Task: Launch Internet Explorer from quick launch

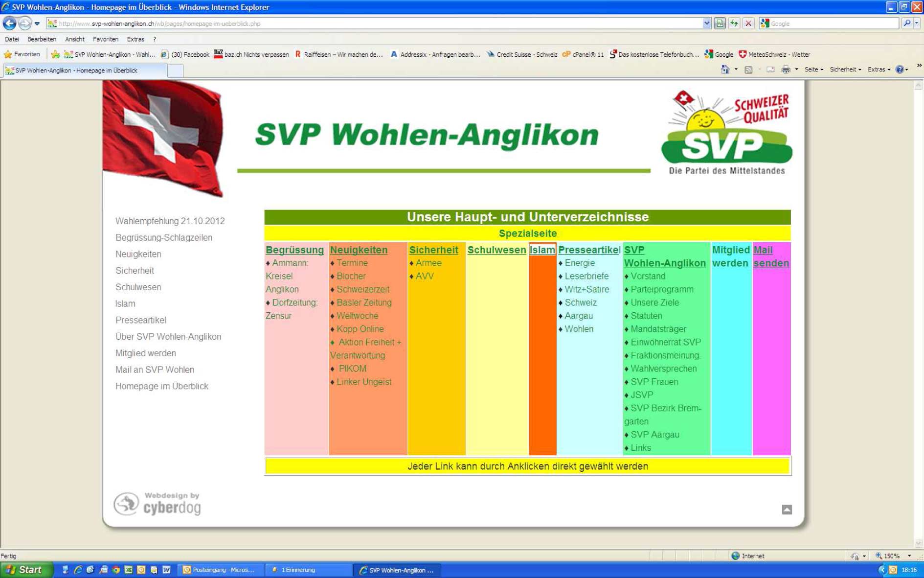Action: pos(78,570)
